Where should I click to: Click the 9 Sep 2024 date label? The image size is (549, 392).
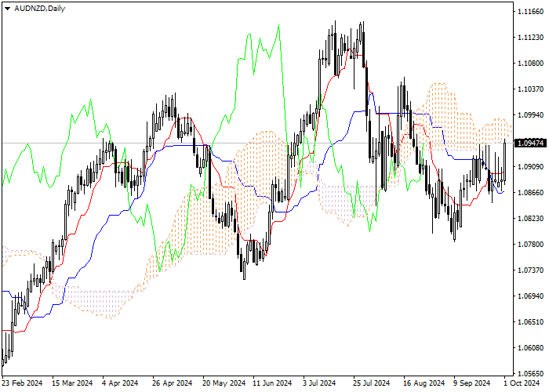[x=472, y=383]
